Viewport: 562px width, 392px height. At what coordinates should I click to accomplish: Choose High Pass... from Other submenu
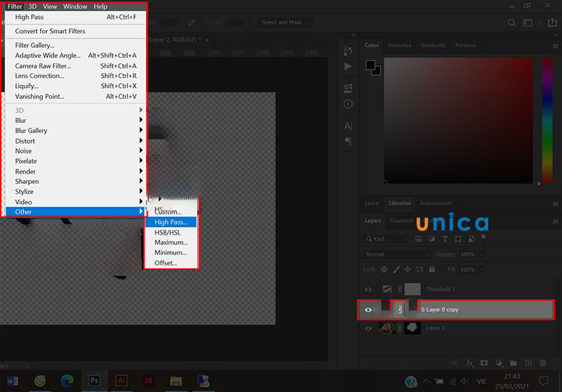(171, 222)
